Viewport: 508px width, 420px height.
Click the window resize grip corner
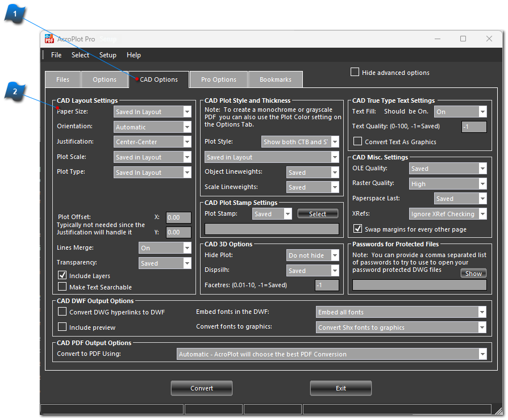click(x=498, y=410)
